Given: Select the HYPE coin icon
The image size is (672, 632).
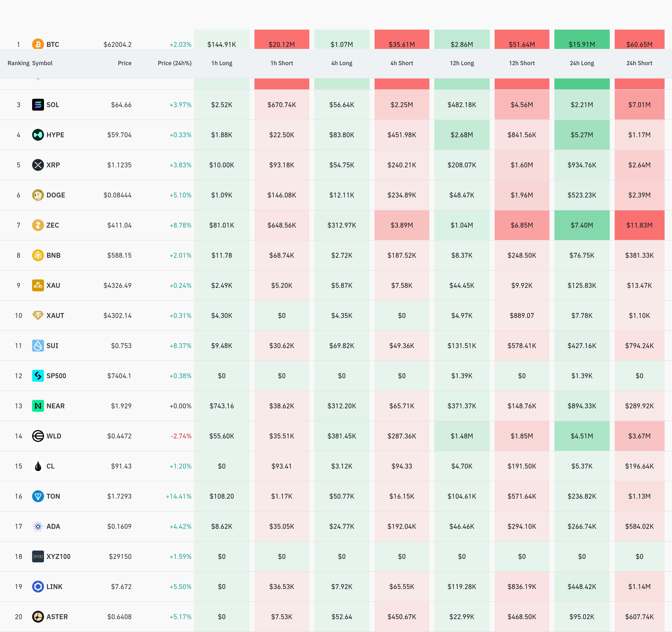Looking at the screenshot, I should [x=38, y=135].
